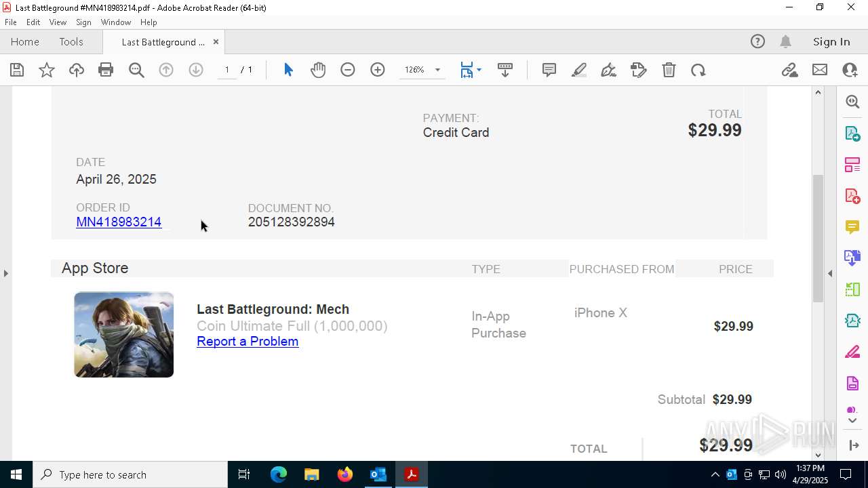Upload file to cloud icon
Image resolution: width=868 pixels, height=488 pixels.
click(x=77, y=70)
